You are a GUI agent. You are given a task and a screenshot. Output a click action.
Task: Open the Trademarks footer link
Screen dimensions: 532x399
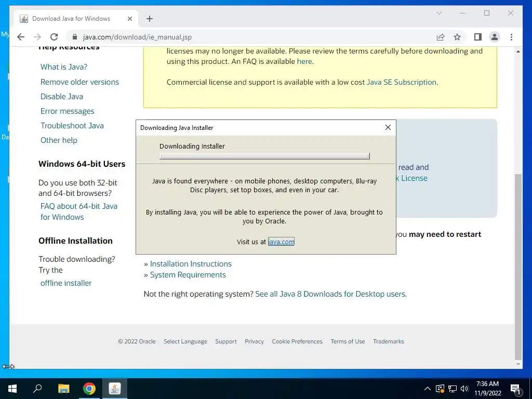389,341
